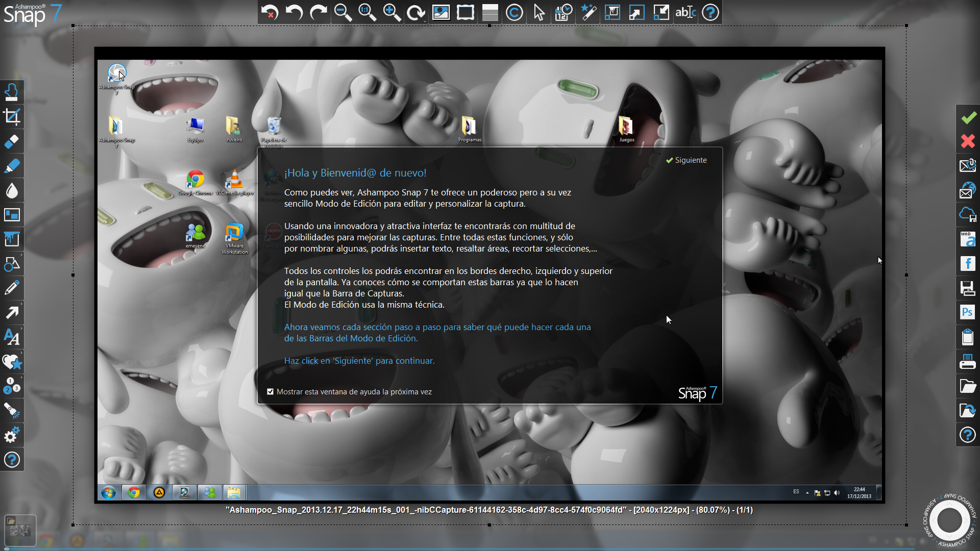Select the Eraser tool

(x=12, y=141)
